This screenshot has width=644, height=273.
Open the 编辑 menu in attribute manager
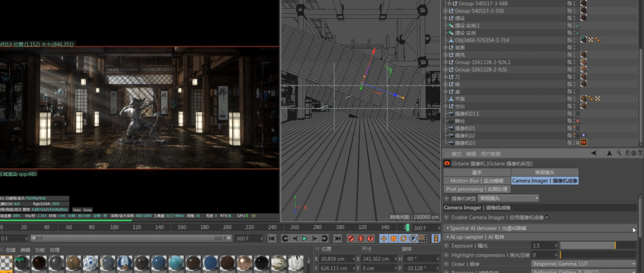coord(471,154)
